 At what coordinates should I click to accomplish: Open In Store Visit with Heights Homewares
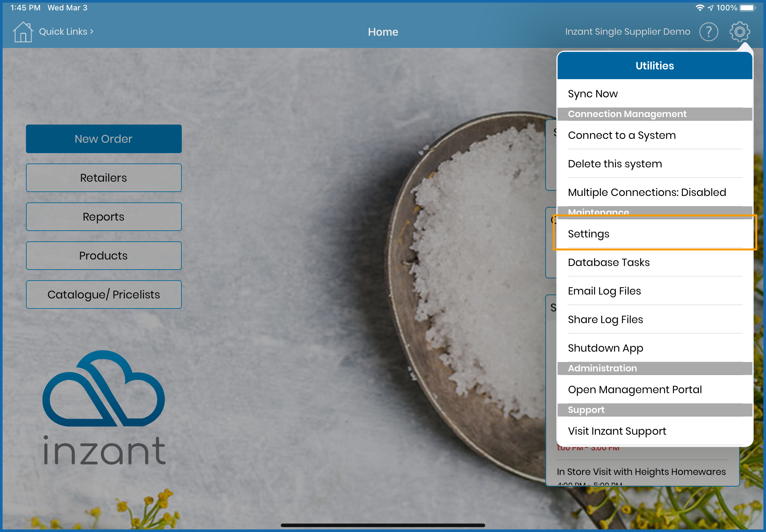pos(641,472)
